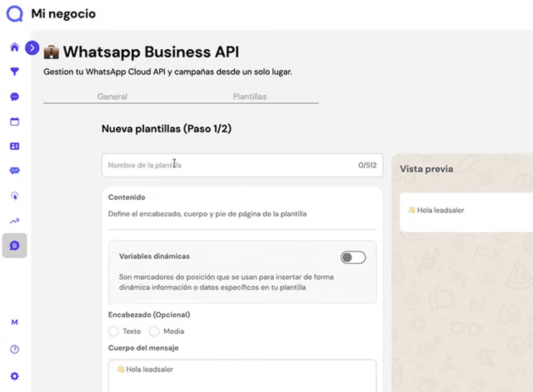The width and height of the screenshot is (533, 392).
Task: Click the Nombre de la plantilla field
Action: pyautogui.click(x=242, y=165)
